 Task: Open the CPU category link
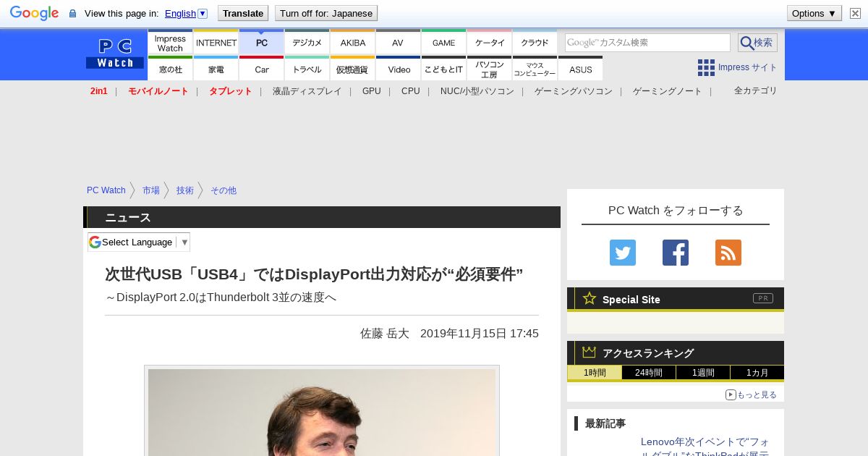(411, 91)
